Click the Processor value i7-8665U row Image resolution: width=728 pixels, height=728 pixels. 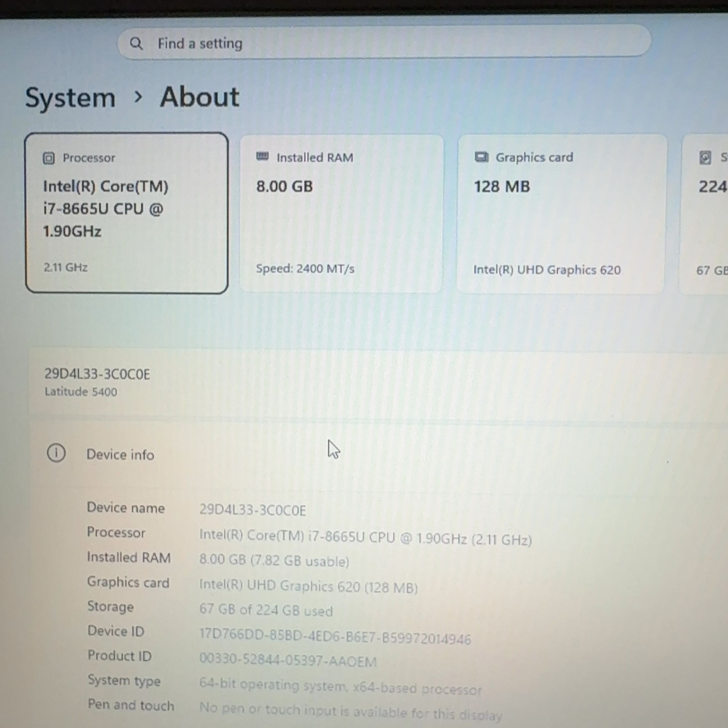(365, 538)
